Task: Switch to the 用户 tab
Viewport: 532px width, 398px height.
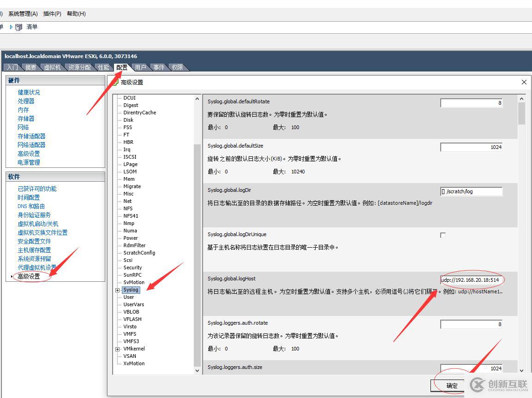Action: click(x=140, y=67)
